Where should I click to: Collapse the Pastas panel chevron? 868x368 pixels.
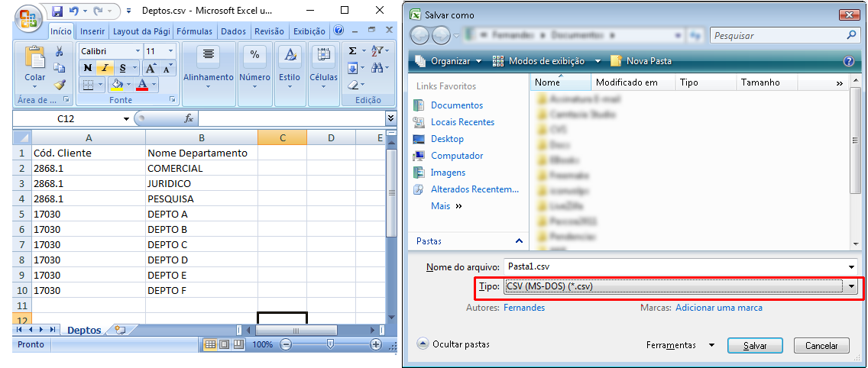click(x=519, y=241)
